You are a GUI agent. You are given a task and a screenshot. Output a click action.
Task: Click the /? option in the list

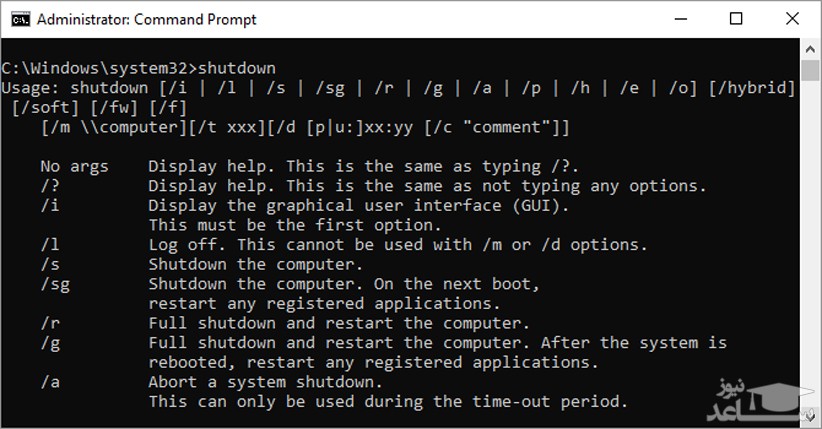[x=49, y=186]
